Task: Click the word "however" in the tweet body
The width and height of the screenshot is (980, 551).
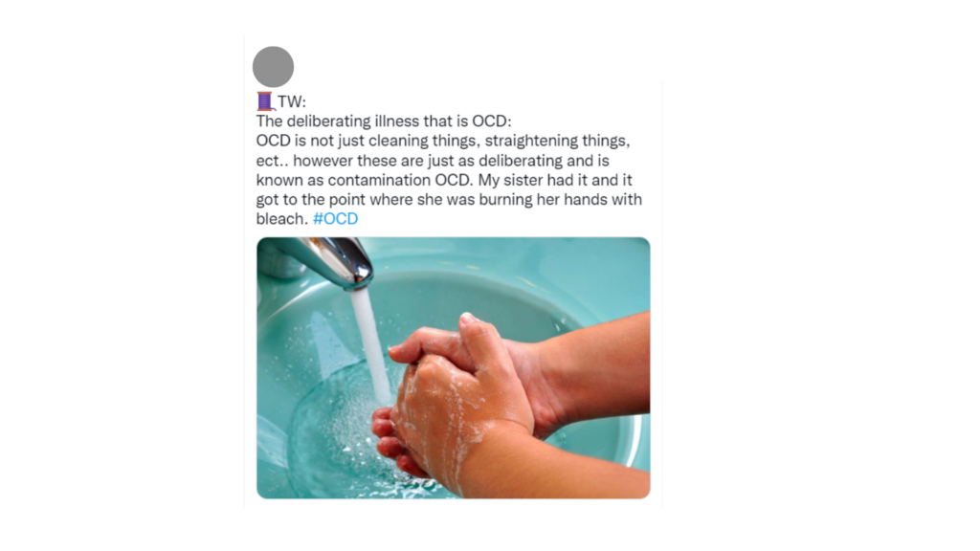Action: coord(323,161)
